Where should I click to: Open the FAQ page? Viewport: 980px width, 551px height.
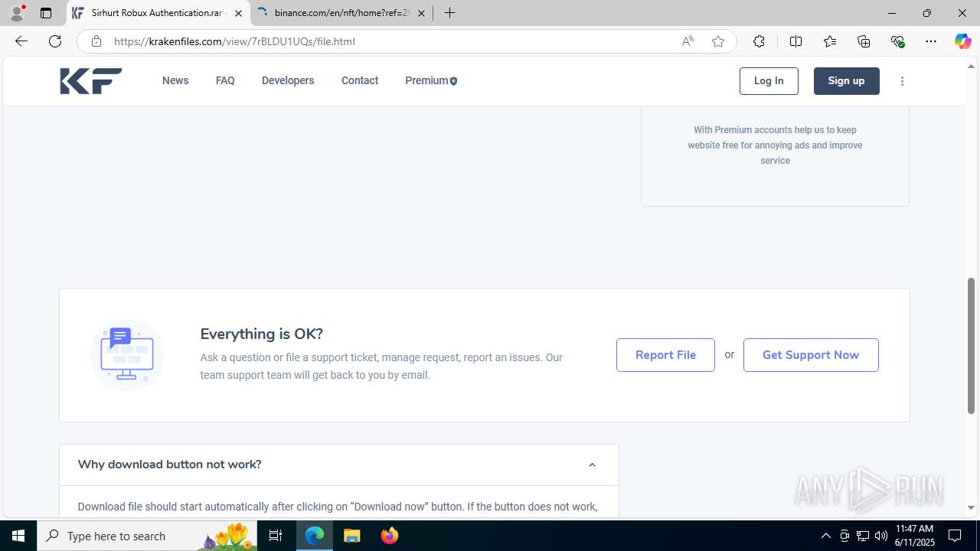225,80
